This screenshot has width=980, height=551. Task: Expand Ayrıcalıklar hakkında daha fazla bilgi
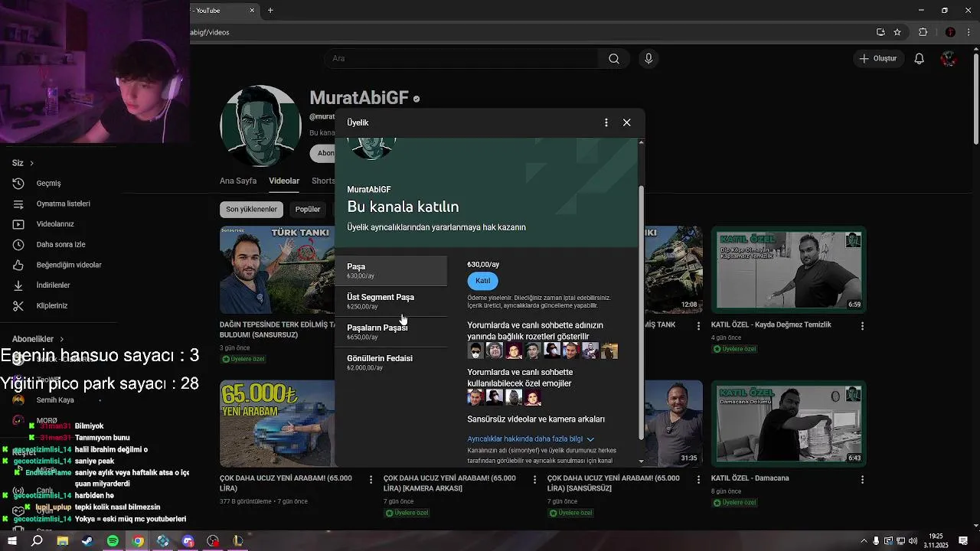(x=531, y=439)
